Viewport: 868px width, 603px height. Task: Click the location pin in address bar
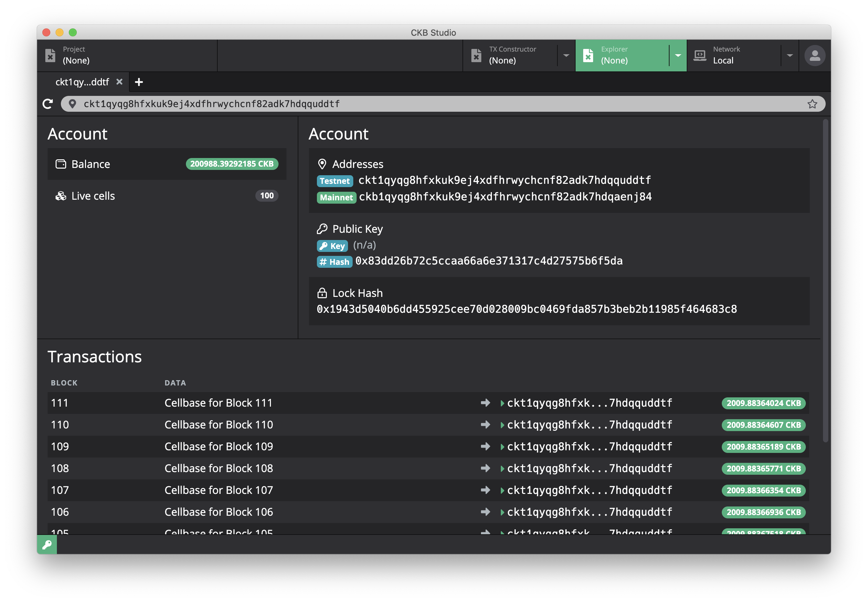[x=72, y=104]
